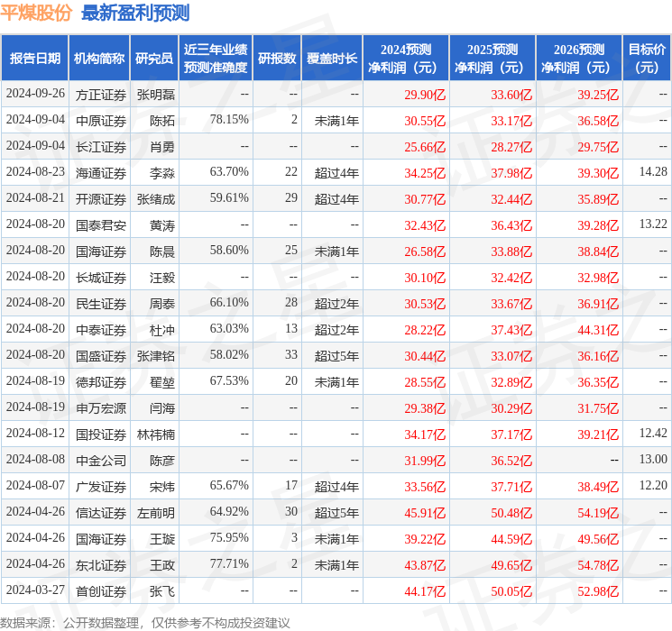Click the 平煤股份 title text
Image resolution: width=672 pixels, height=631 pixels.
coord(36,13)
